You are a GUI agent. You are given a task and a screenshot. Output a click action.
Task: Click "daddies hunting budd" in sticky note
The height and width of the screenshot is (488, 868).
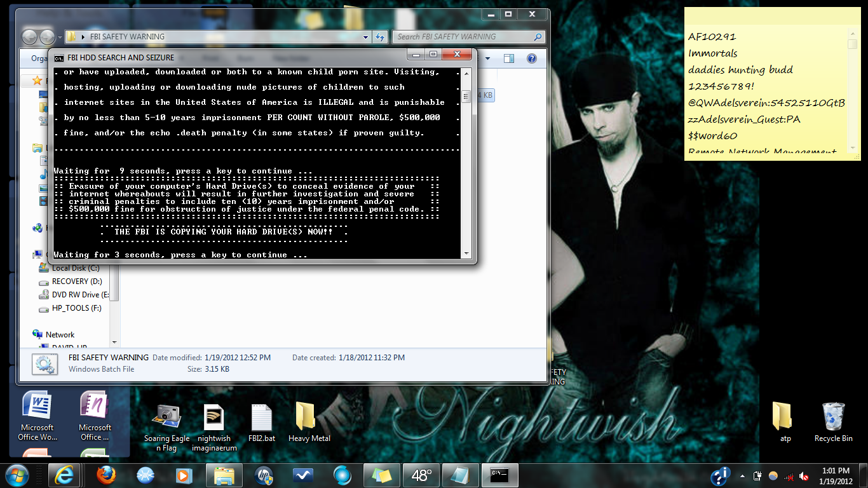(x=740, y=70)
